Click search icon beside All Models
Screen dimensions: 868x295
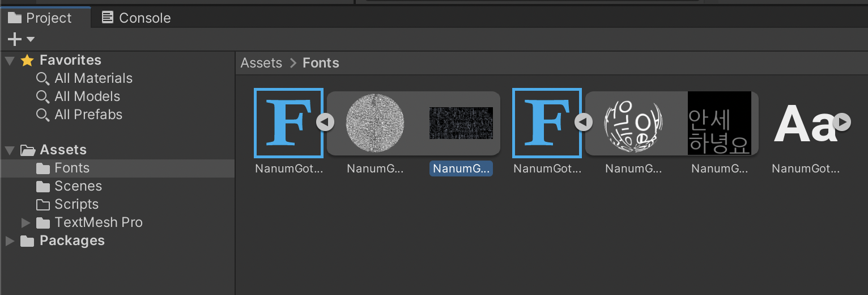click(x=42, y=97)
